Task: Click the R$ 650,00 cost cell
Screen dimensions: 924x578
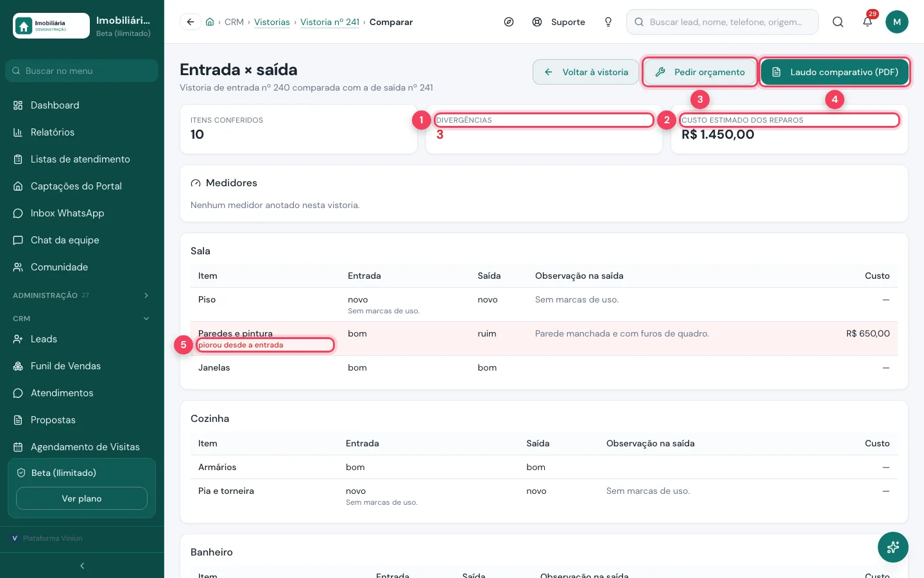Action: (868, 333)
